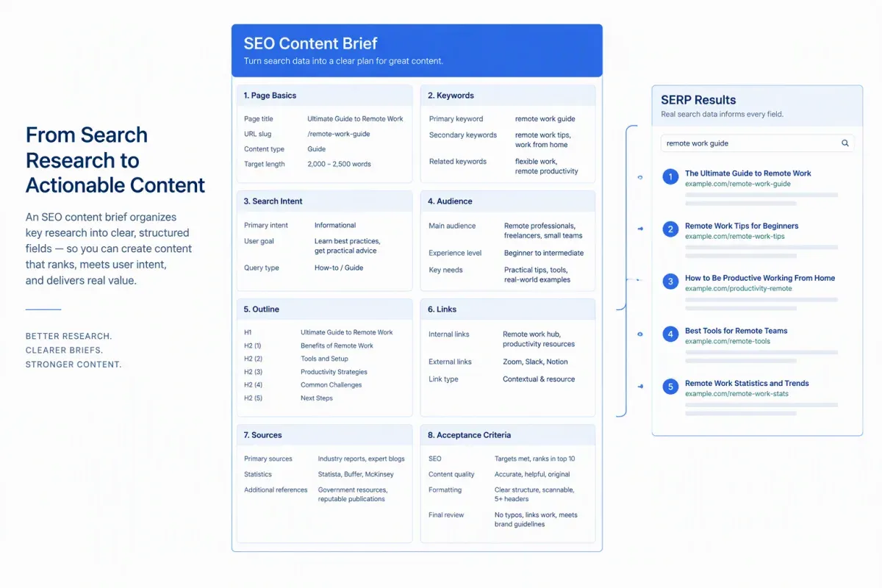
Task: Click the URL example.com/remote-work-tips
Action: click(735, 237)
